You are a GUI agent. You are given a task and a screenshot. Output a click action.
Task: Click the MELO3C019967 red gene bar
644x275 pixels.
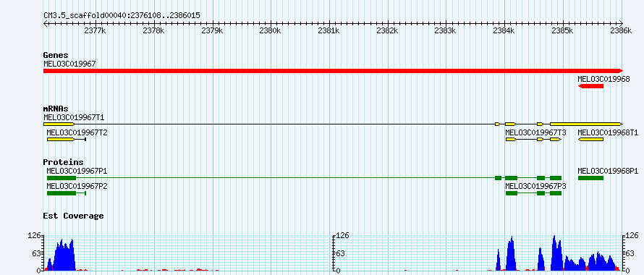333,71
